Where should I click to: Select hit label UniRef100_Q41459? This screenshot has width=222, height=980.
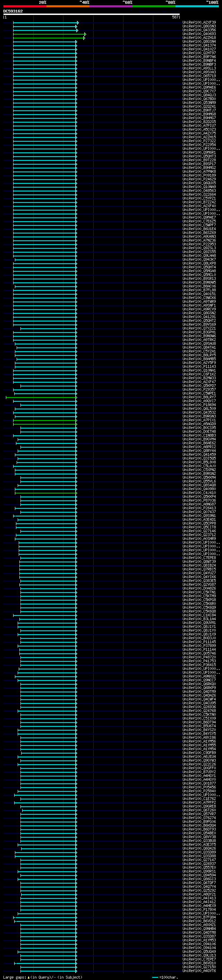(199, 454)
